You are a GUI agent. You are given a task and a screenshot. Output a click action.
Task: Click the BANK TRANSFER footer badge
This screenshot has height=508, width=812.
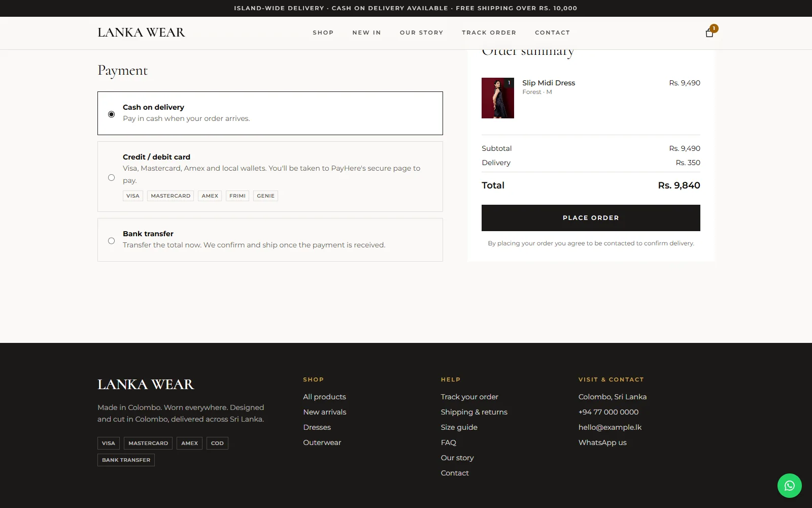126,460
